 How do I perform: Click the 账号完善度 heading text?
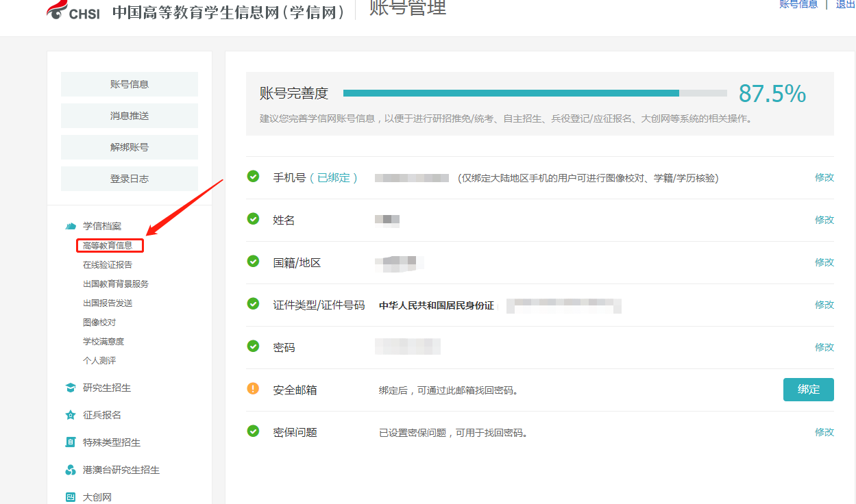[x=294, y=94]
